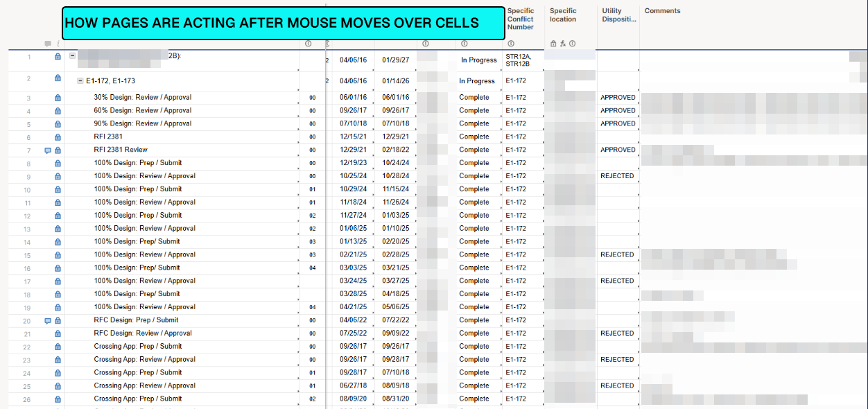Click the Specific location formula icon
The image size is (868, 409).
click(x=563, y=44)
